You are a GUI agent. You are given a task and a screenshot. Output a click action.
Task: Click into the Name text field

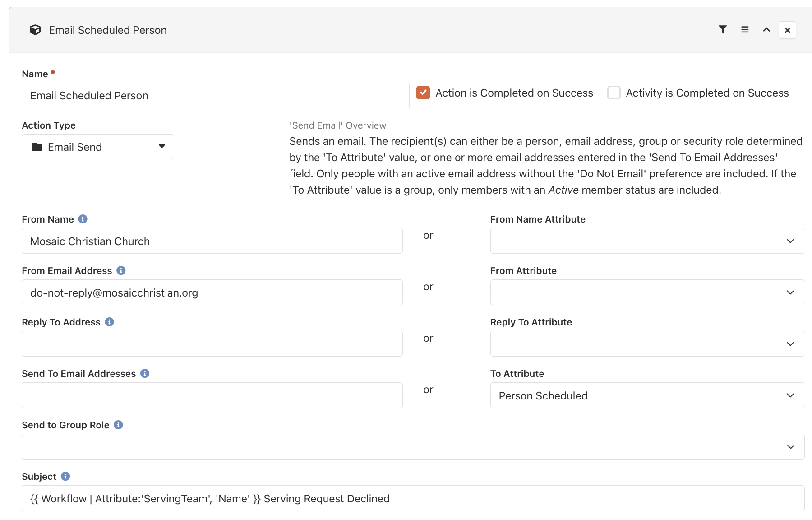216,95
